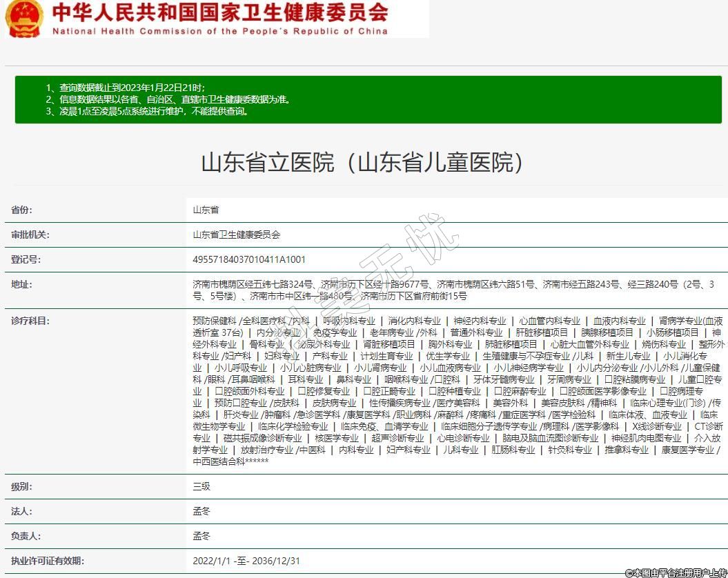Click the system maintenance notice line
The image size is (728, 578).
(146, 111)
